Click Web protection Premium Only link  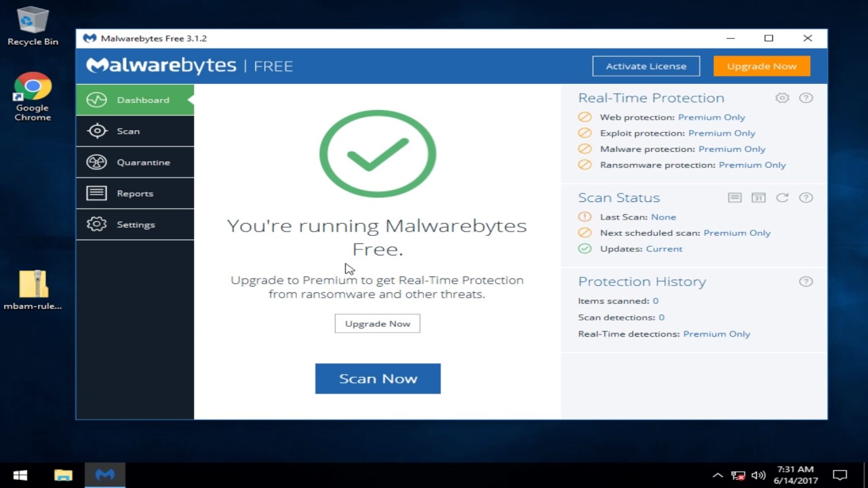tap(711, 117)
